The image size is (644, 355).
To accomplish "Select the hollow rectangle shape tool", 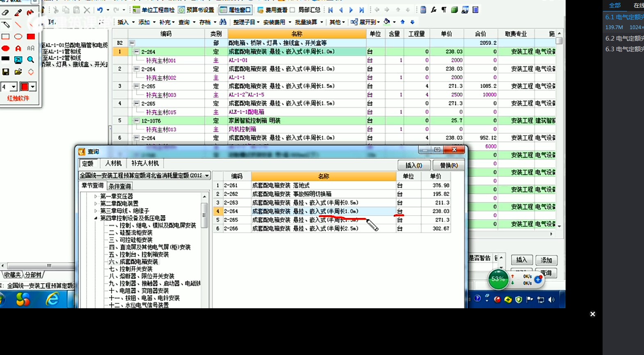I will coord(6,36).
